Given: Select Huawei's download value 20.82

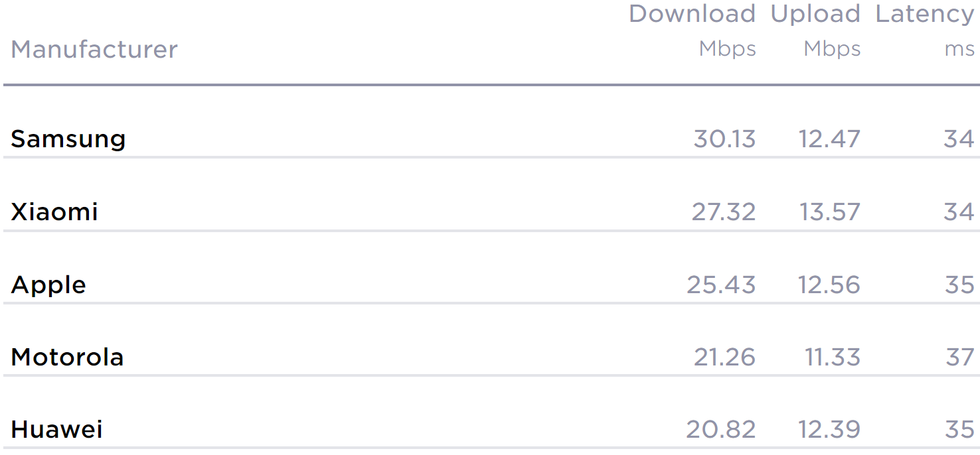Looking at the screenshot, I should [x=721, y=430].
